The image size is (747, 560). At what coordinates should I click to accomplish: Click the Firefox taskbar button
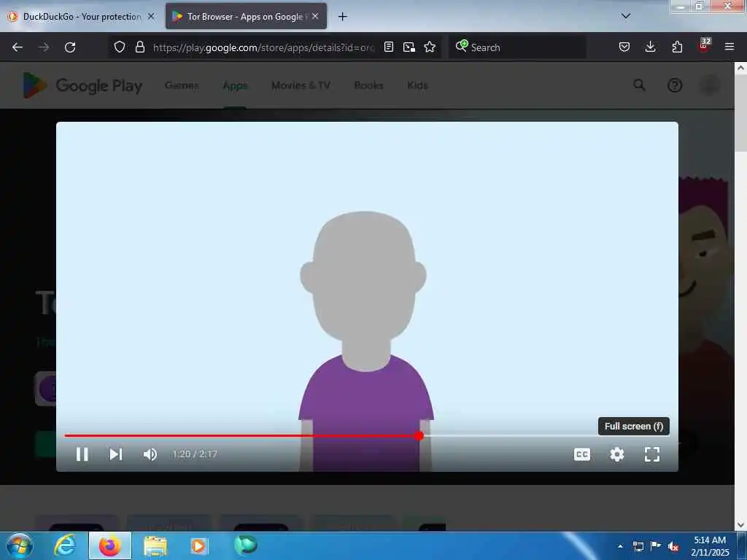tap(110, 545)
